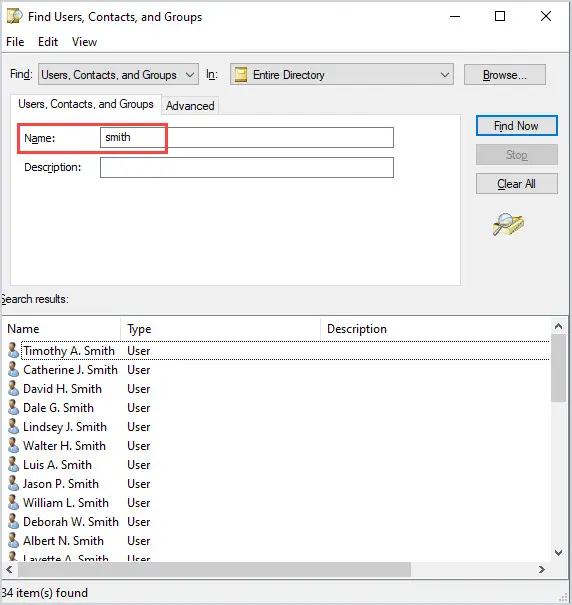Click the results vertical scrollbar thumb
Screen dimensions: 572x605
click(558, 368)
